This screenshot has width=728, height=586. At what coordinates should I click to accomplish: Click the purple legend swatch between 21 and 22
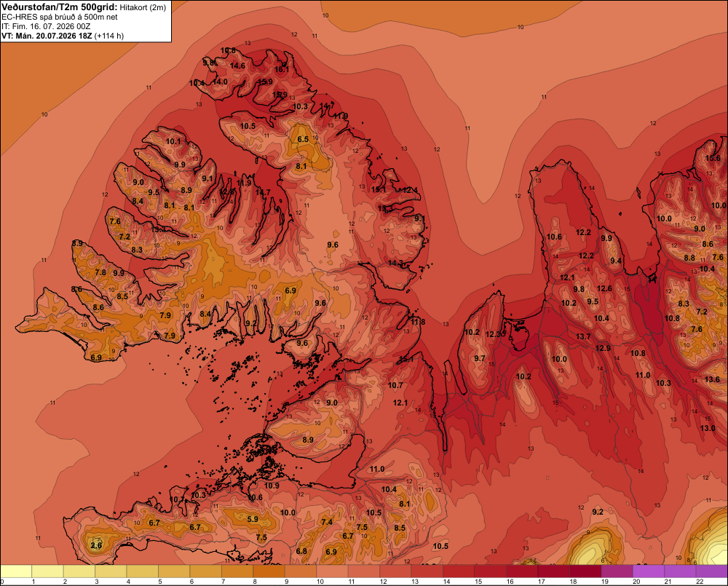[680, 571]
